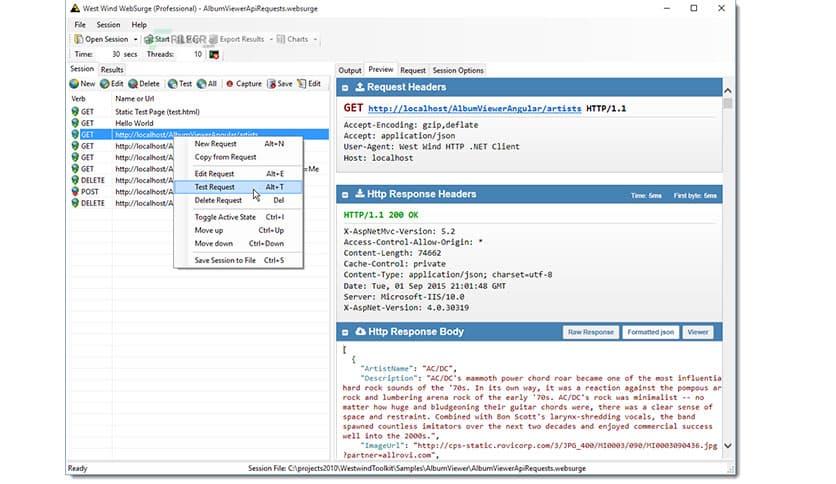Collapse the Http Response Headers section
The width and height of the screenshot is (836, 484).
pyautogui.click(x=359, y=194)
